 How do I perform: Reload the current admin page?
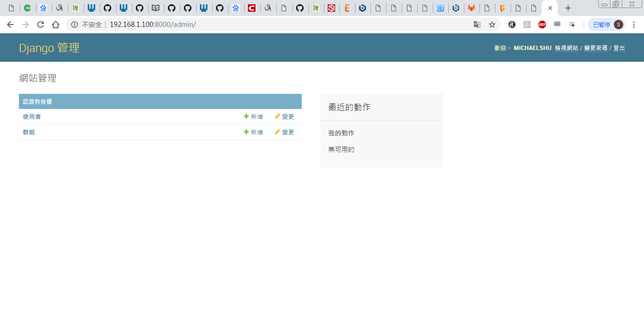pyautogui.click(x=41, y=25)
